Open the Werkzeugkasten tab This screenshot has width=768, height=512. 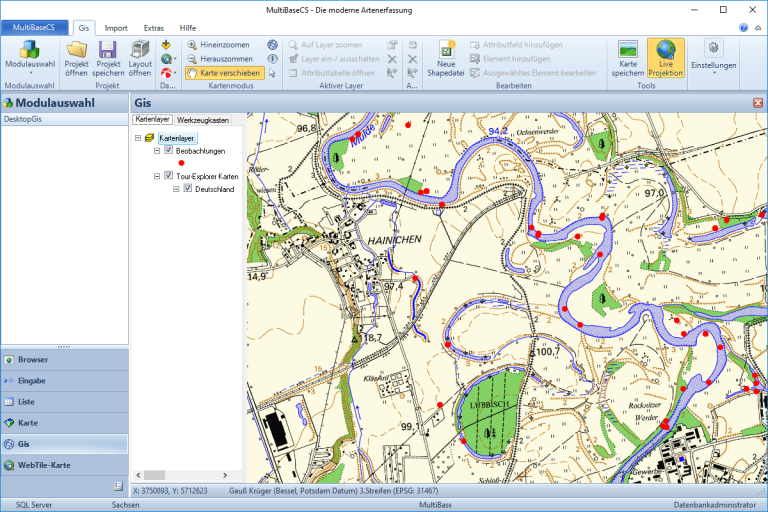[x=203, y=120]
